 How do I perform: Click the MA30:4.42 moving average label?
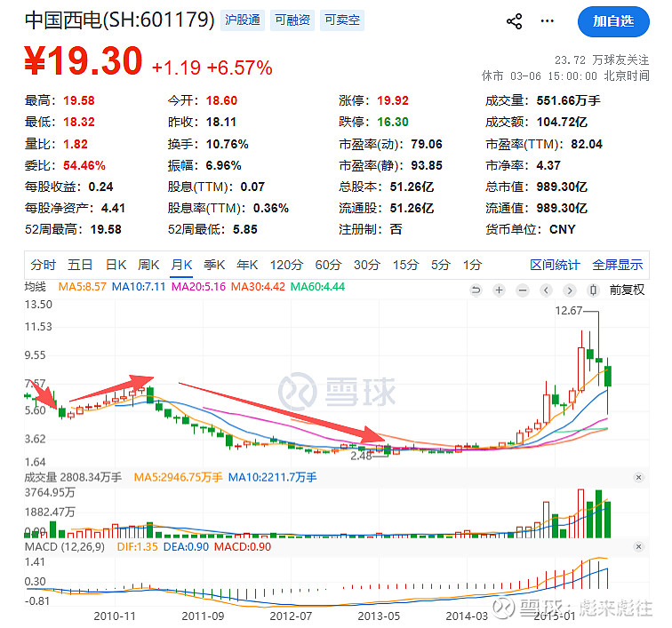coord(258,287)
